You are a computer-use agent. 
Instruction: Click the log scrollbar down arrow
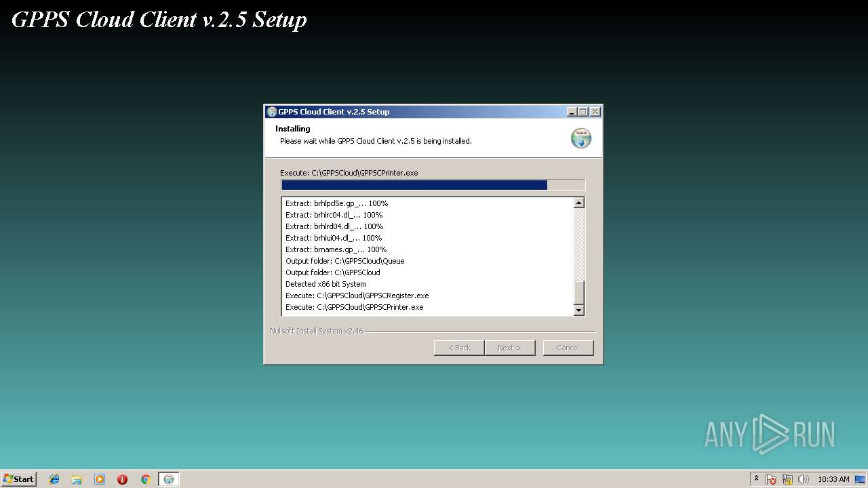click(x=578, y=310)
